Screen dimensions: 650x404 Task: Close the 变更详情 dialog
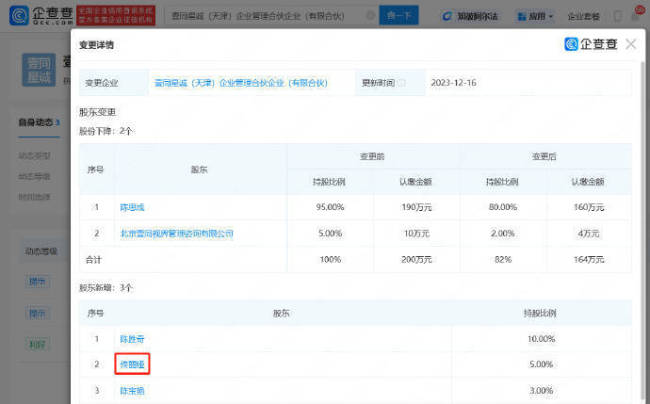pos(631,44)
